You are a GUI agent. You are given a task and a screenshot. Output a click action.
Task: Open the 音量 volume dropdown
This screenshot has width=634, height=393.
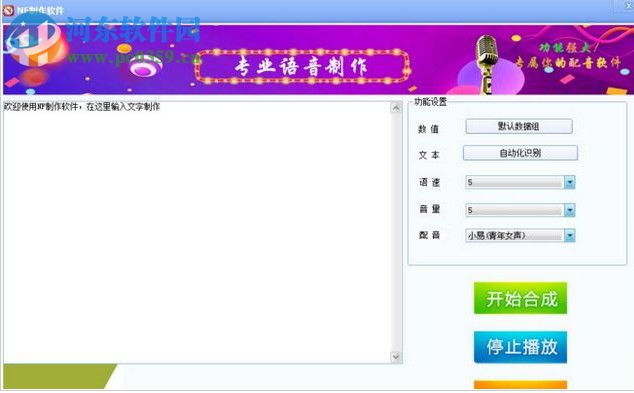point(569,210)
